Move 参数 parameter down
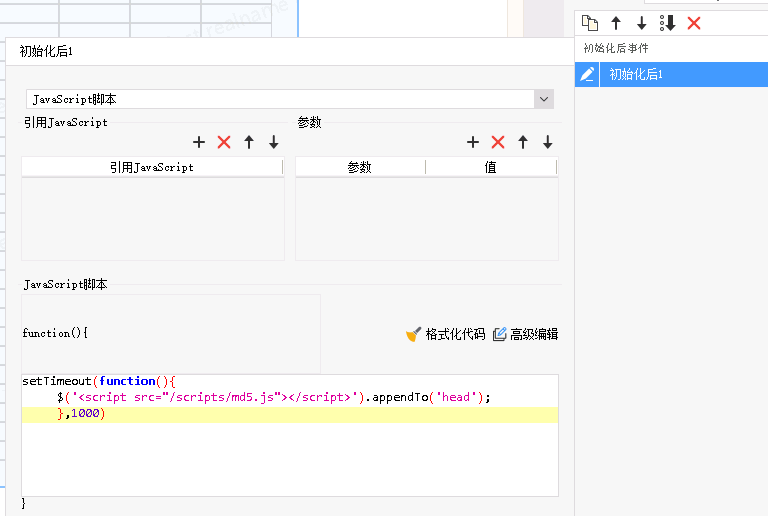The height and width of the screenshot is (516, 768). tap(548, 142)
